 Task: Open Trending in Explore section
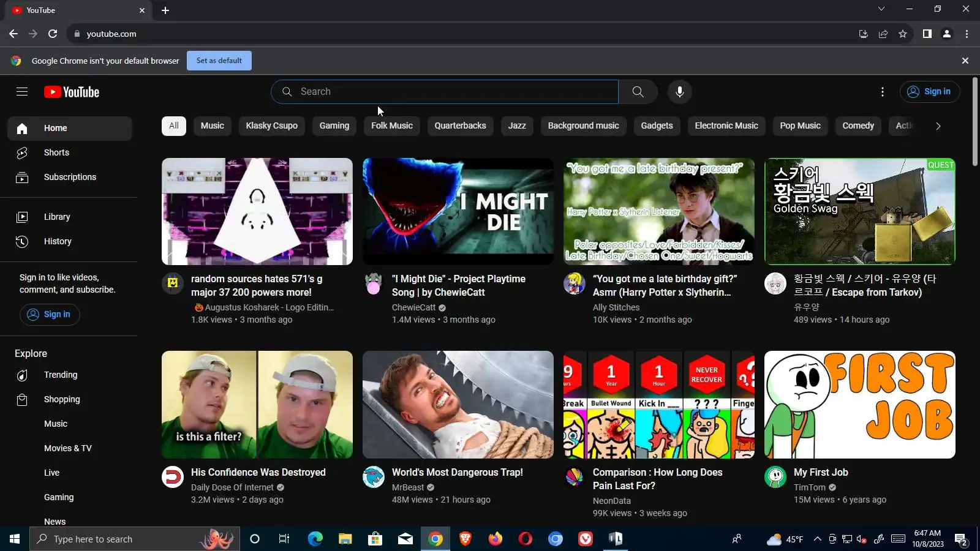point(70,375)
